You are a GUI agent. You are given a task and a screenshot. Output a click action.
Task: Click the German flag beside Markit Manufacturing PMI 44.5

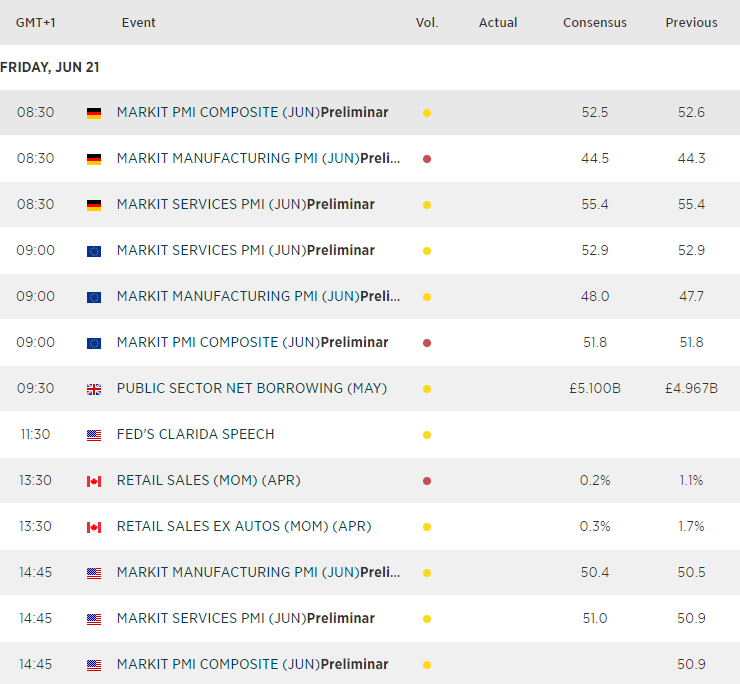94,159
